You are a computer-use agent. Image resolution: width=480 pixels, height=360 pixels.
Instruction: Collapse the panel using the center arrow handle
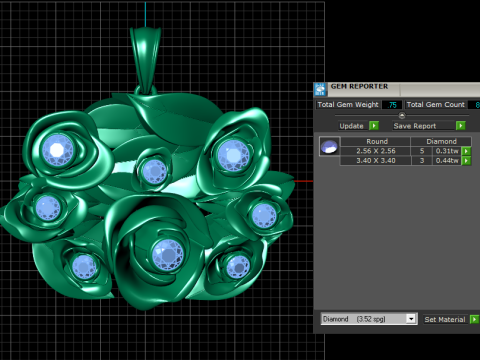(x=402, y=115)
